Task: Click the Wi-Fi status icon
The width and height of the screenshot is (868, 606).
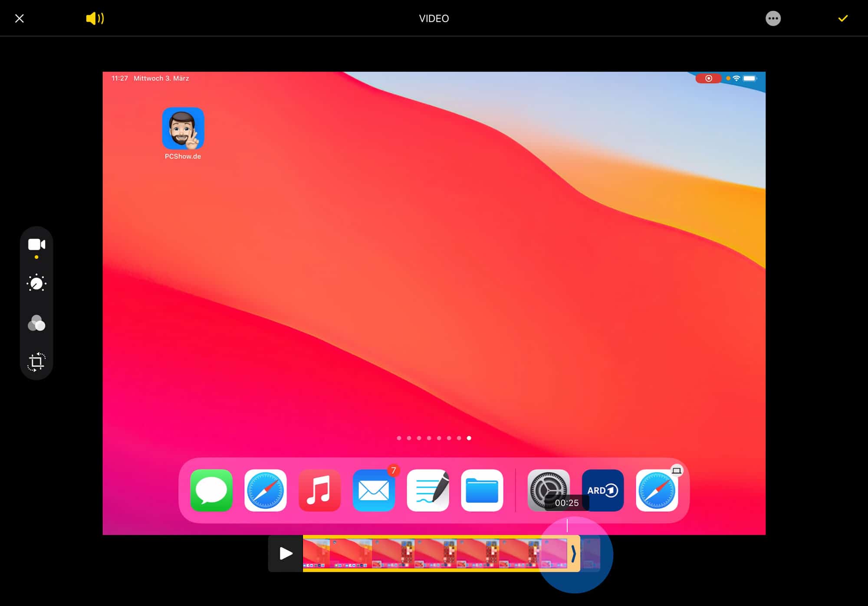Action: click(736, 79)
